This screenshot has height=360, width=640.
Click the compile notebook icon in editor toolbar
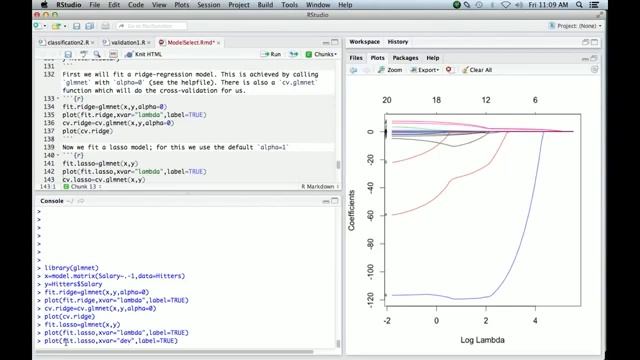pos(113,54)
